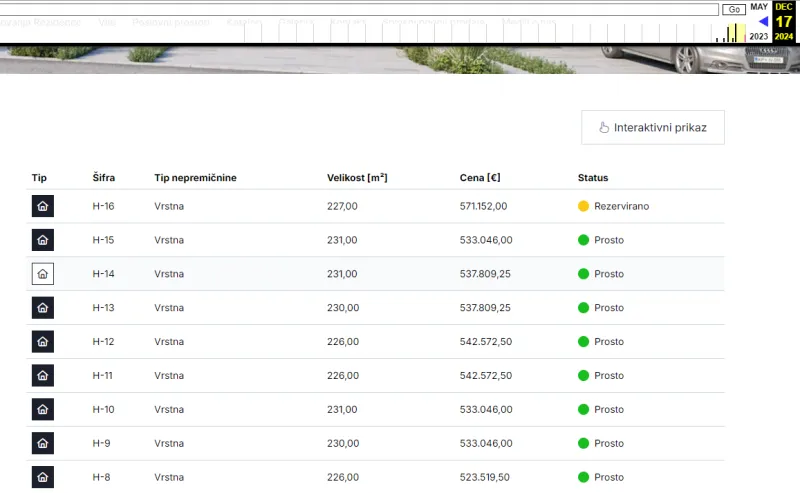The height and width of the screenshot is (493, 800).
Task: Click the Tip nepremičnine column header
Action: coord(195,178)
